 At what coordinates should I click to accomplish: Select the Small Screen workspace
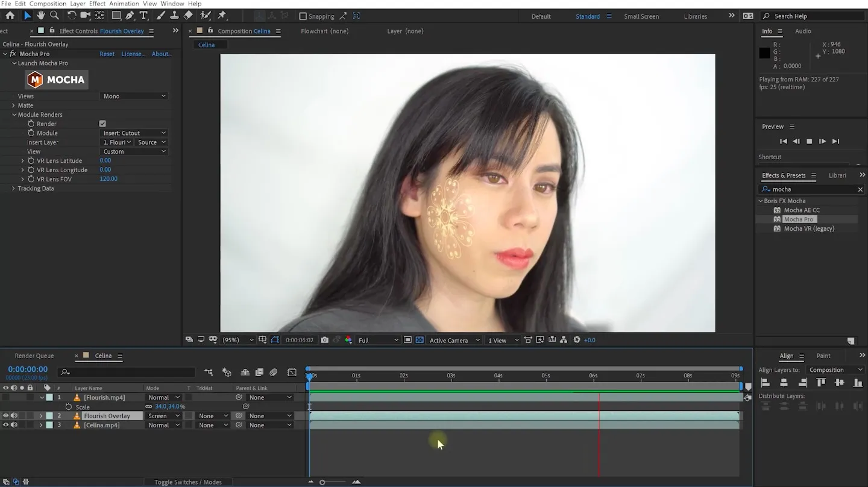(641, 16)
